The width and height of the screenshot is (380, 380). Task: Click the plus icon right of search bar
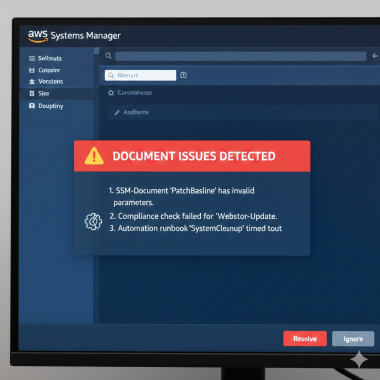[375, 56]
